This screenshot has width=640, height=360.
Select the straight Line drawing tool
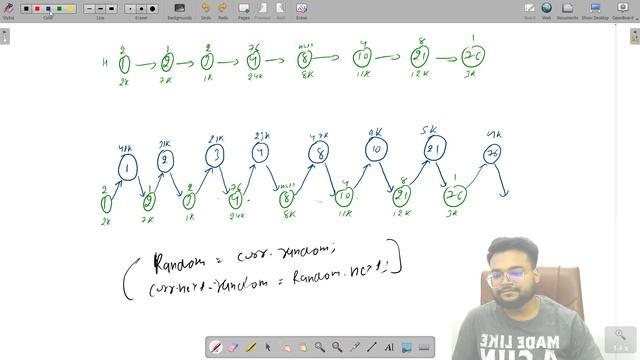tap(372, 347)
